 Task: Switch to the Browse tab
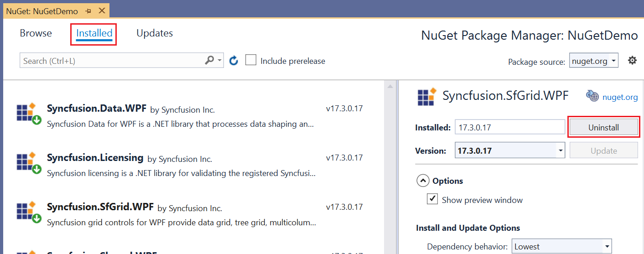click(x=36, y=33)
